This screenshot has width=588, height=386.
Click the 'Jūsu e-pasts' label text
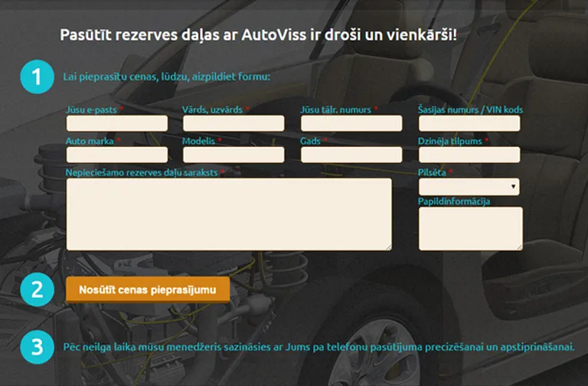91,110
